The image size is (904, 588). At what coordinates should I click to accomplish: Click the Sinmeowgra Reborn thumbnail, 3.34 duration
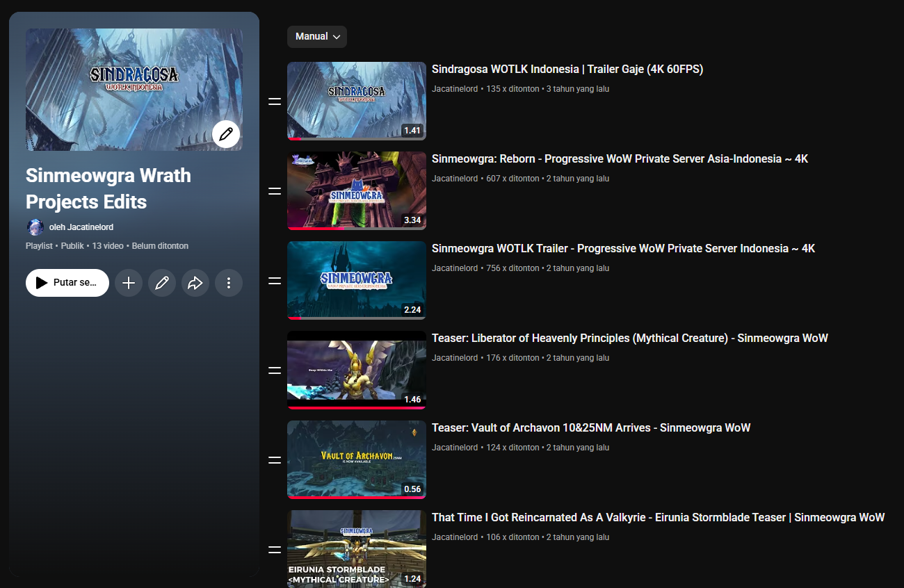[357, 191]
